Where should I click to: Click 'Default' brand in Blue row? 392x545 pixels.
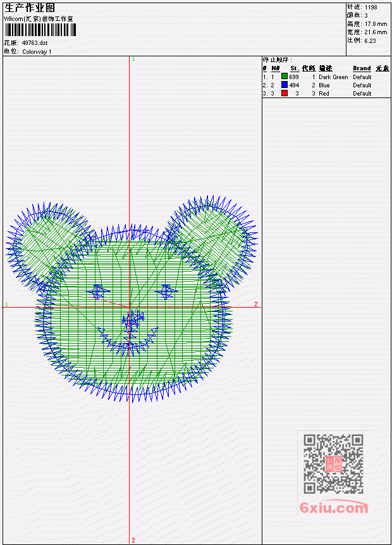pyautogui.click(x=362, y=85)
